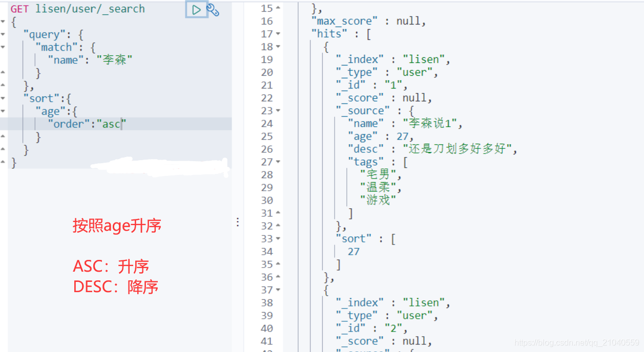
Task: Collapse the first hit object at line 18
Action: click(x=278, y=47)
